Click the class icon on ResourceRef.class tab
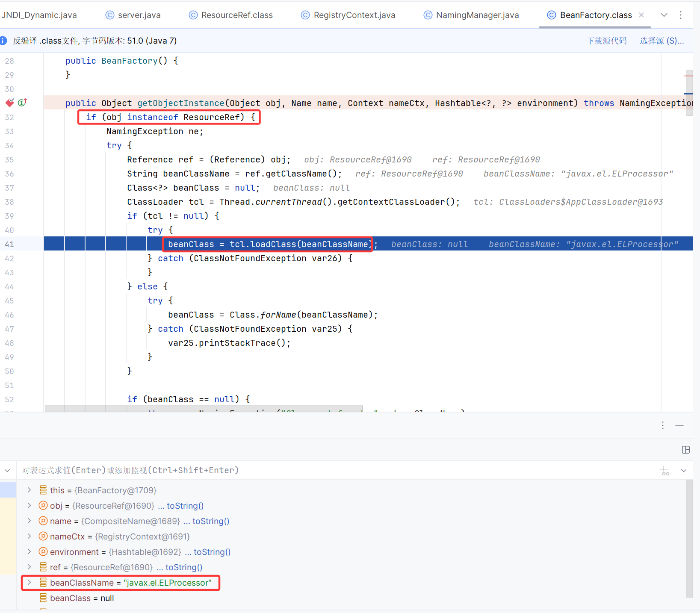The width and height of the screenshot is (700, 613). pos(192,15)
